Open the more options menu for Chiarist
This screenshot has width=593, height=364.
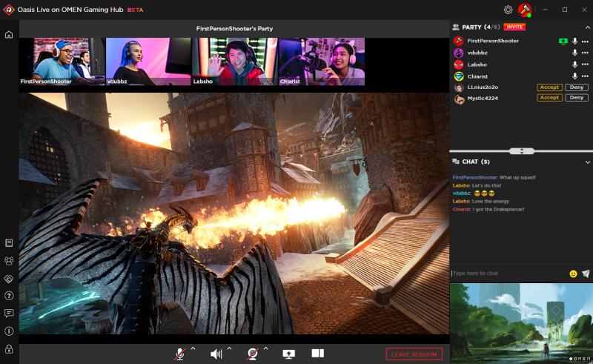(x=585, y=76)
